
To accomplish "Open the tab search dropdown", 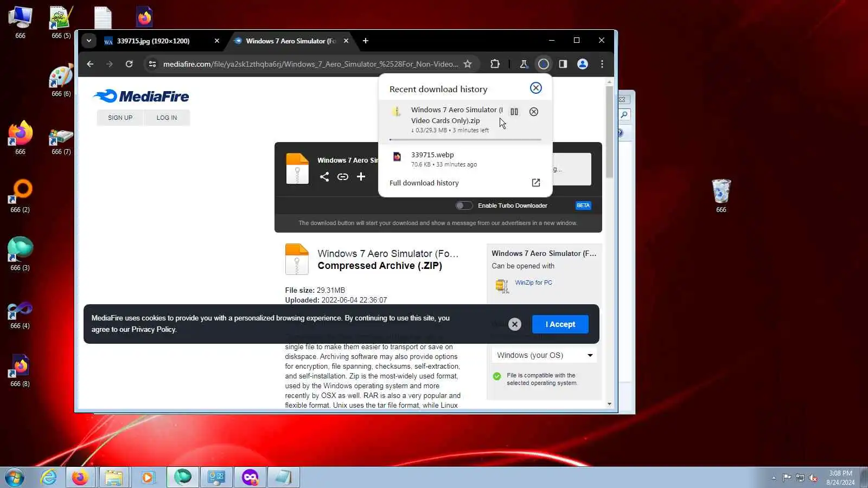I will [89, 41].
